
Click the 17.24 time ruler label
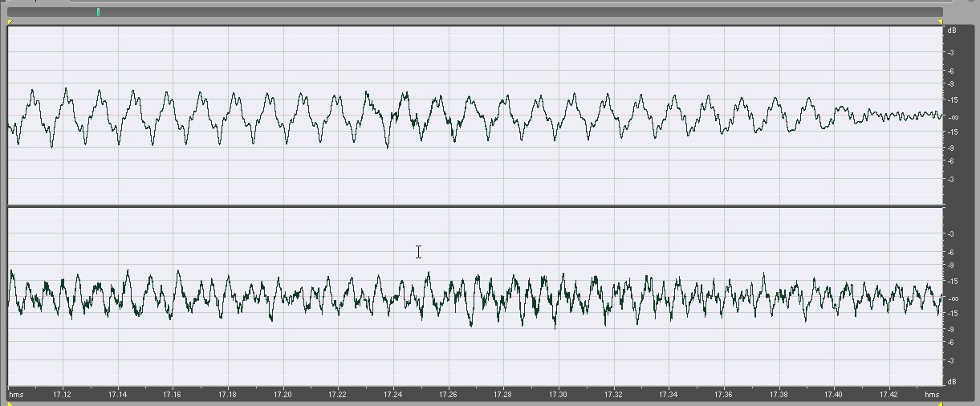pyautogui.click(x=393, y=395)
